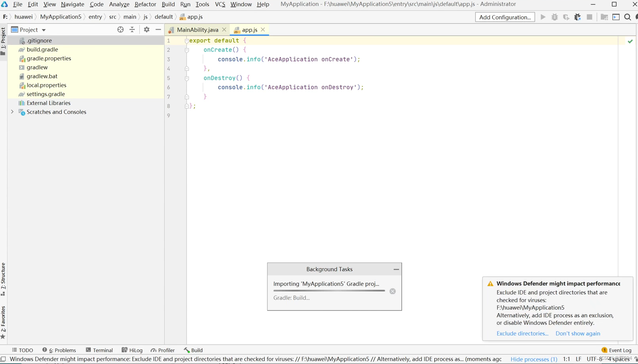
Task: Open the HiLog tool window
Action: click(x=132, y=350)
